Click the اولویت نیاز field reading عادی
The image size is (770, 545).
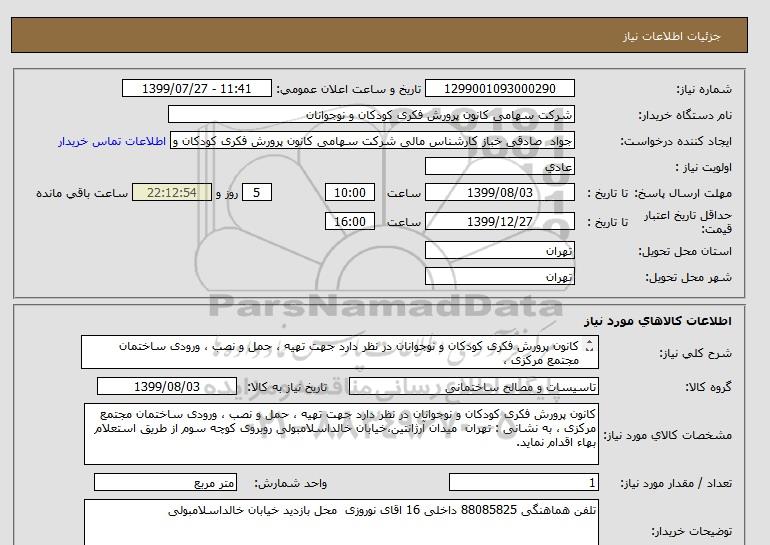coord(499,166)
